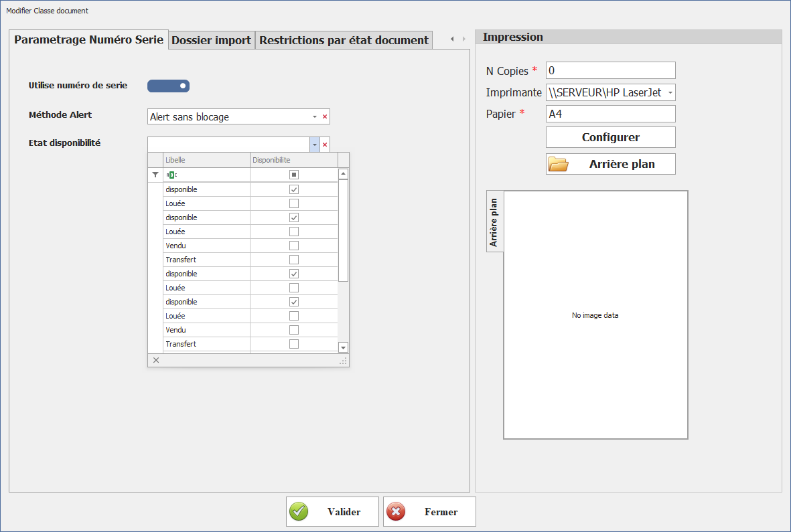Check the last Transfert row checkbox
The image size is (791, 532).
coord(293,344)
